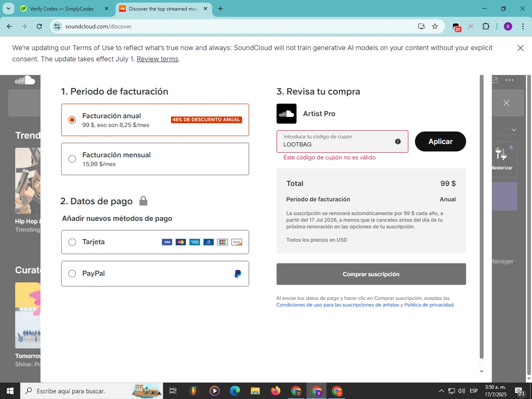Click the Windows taskbar search box
Image resolution: width=532 pixels, height=399 pixels.
click(x=92, y=391)
